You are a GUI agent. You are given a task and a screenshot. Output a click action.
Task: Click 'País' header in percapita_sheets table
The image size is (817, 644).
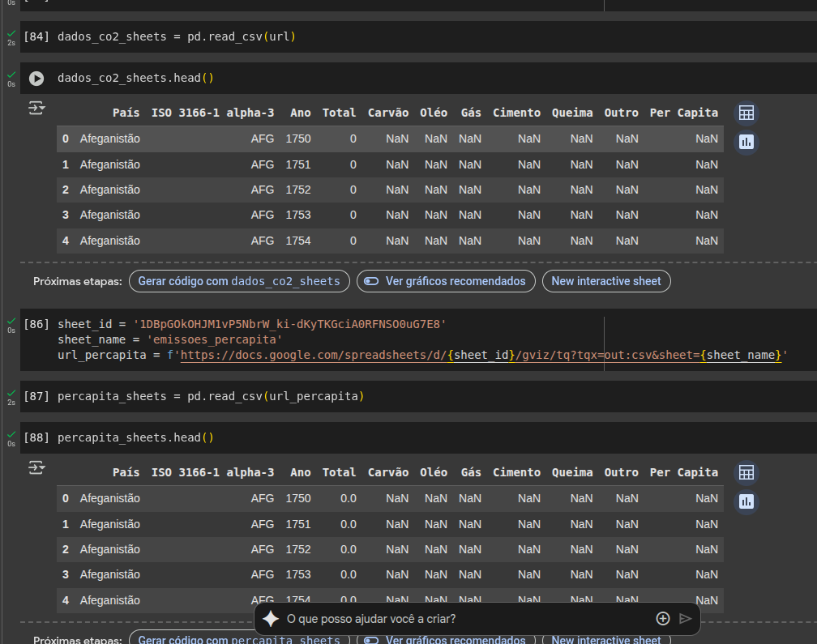tap(126, 472)
